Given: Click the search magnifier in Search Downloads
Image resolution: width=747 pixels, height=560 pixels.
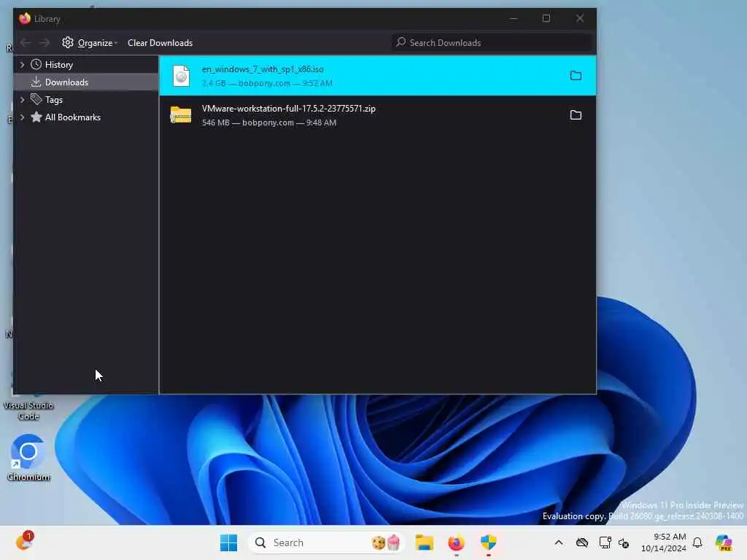Looking at the screenshot, I should pos(400,42).
